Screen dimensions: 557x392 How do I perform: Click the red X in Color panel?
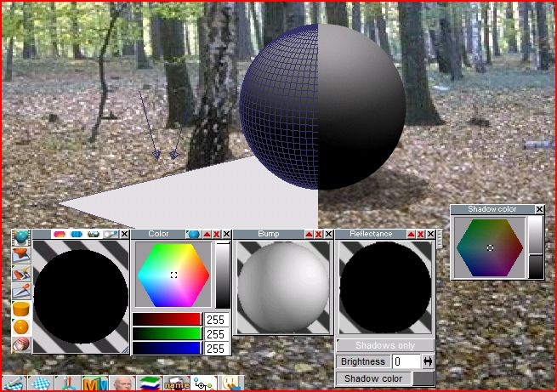(x=216, y=235)
